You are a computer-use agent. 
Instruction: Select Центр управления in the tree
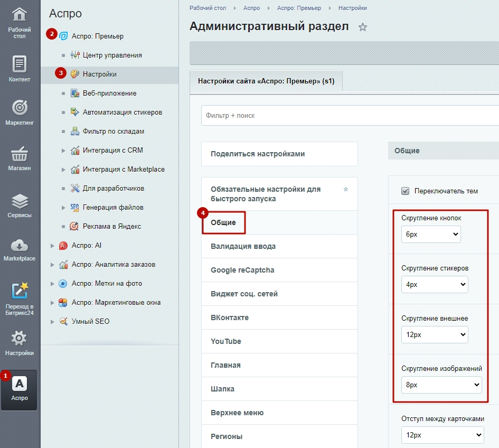coord(112,55)
